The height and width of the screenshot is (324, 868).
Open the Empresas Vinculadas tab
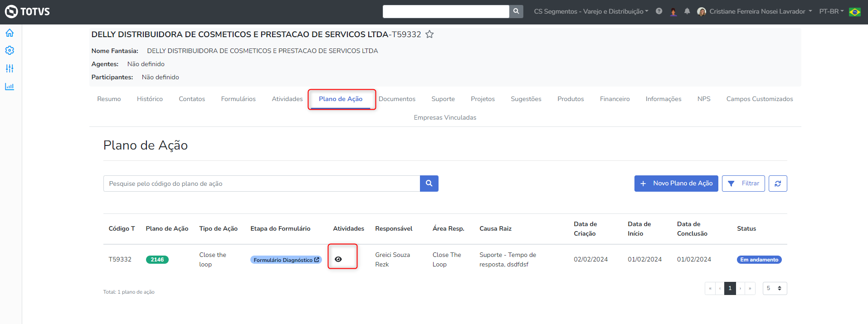(445, 117)
